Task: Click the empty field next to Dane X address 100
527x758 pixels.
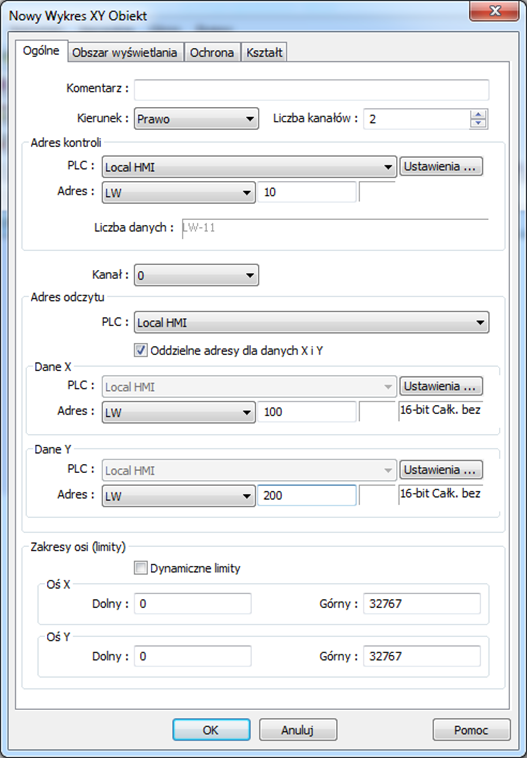Action: 377,411
